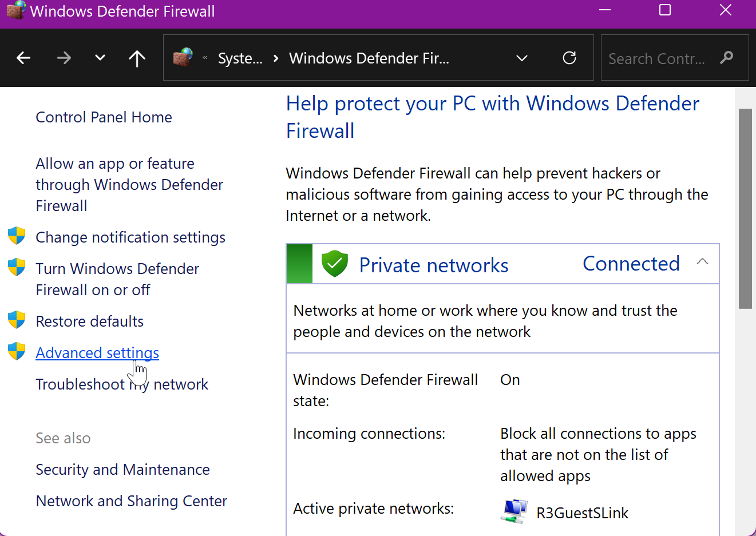This screenshot has height=536, width=756.
Task: Open the recent locations dropdown chevron
Action: click(100, 58)
